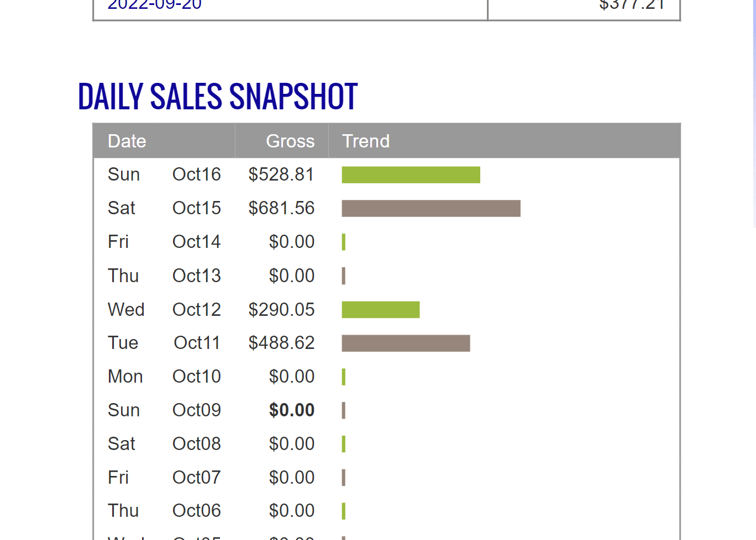Click the Oct13 date cell
756x540 pixels.
(196, 276)
